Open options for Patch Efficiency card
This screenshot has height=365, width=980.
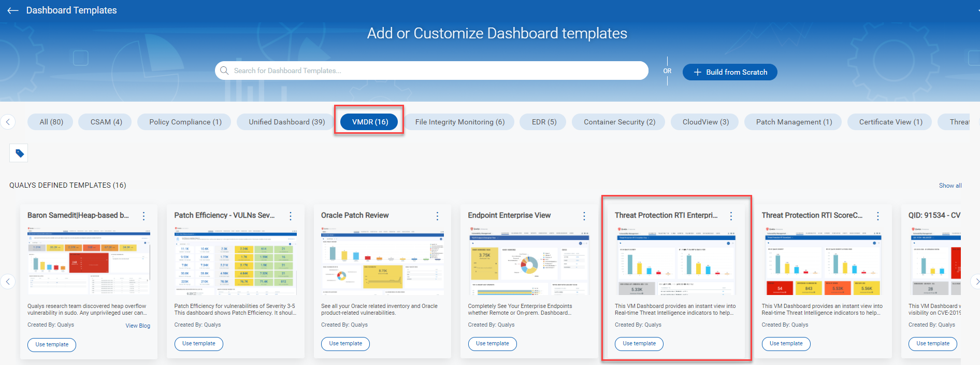(x=291, y=216)
